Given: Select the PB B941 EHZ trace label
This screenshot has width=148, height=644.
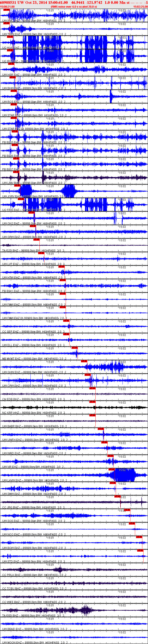Looking at the screenshot, I should click(x=34, y=291).
